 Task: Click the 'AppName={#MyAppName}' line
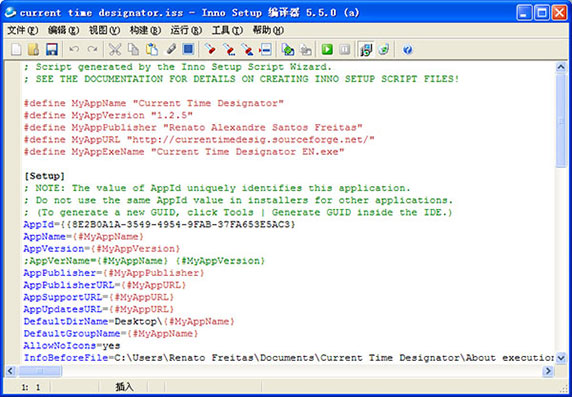(84, 236)
